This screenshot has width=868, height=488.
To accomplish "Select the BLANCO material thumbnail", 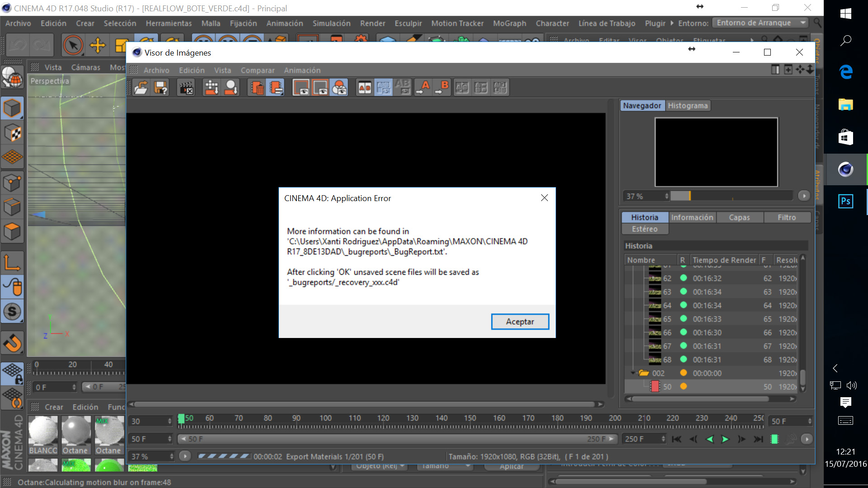I will coord(43,435).
